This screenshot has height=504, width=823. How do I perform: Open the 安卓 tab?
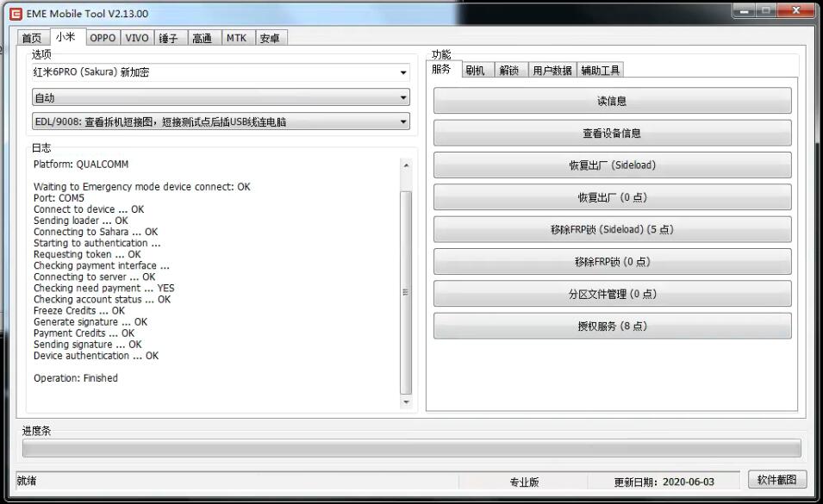click(270, 38)
